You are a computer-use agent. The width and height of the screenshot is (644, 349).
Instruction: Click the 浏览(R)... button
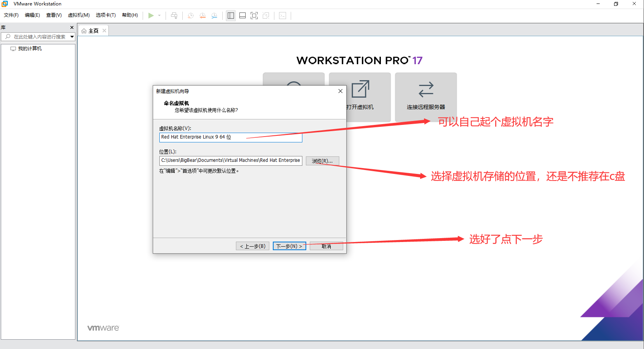pyautogui.click(x=323, y=161)
